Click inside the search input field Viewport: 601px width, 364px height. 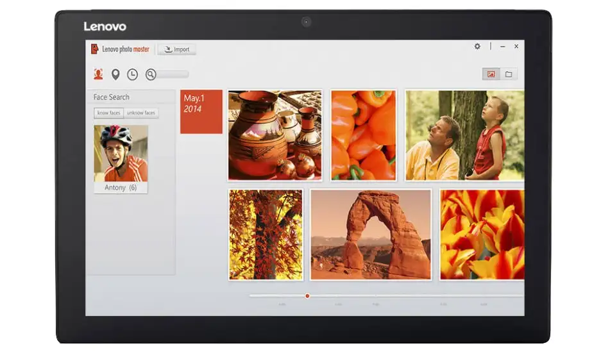(173, 74)
